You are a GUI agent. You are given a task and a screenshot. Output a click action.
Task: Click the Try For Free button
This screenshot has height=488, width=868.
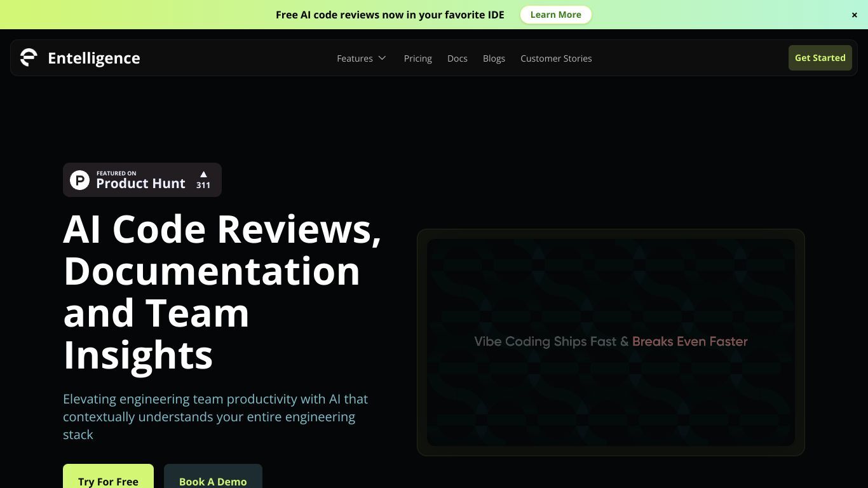[x=108, y=477]
